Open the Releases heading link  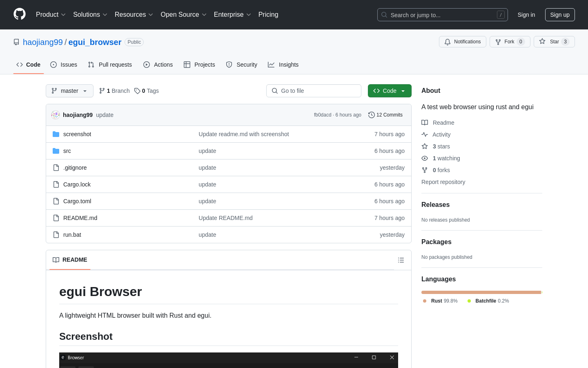pos(435,205)
